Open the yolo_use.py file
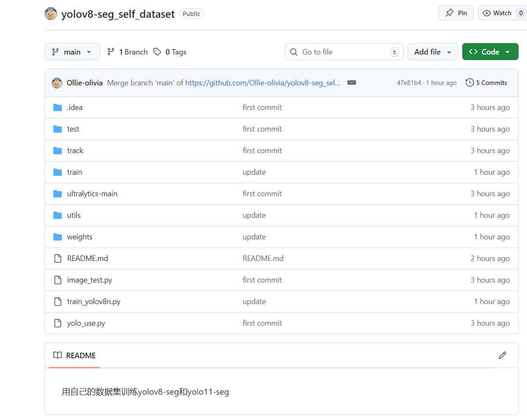The width and height of the screenshot is (527, 420). coord(86,323)
